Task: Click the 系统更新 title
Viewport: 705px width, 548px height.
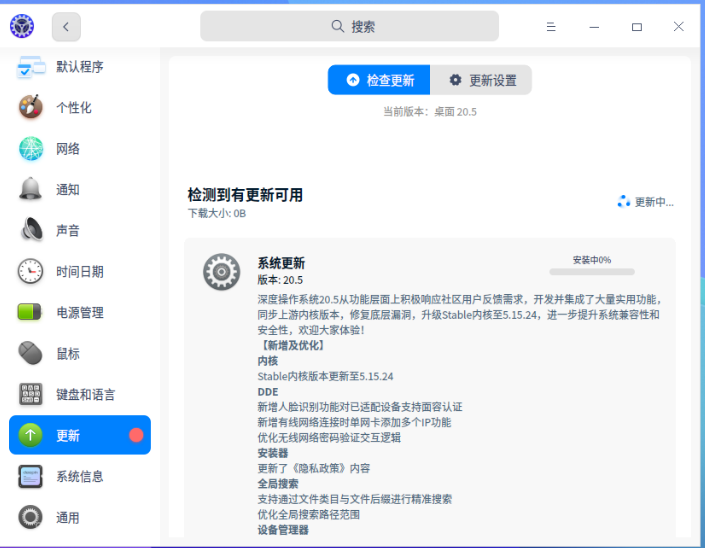Action: click(x=281, y=263)
